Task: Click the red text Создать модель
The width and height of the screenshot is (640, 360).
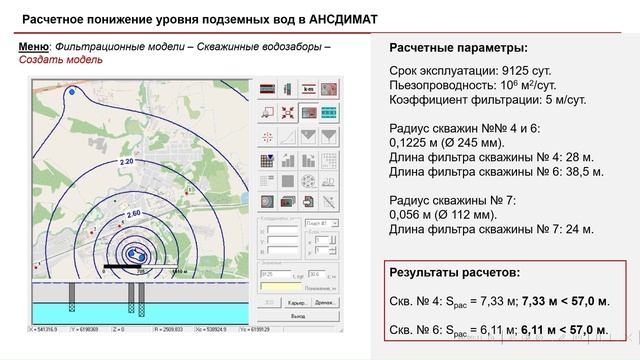Action: pos(60,60)
